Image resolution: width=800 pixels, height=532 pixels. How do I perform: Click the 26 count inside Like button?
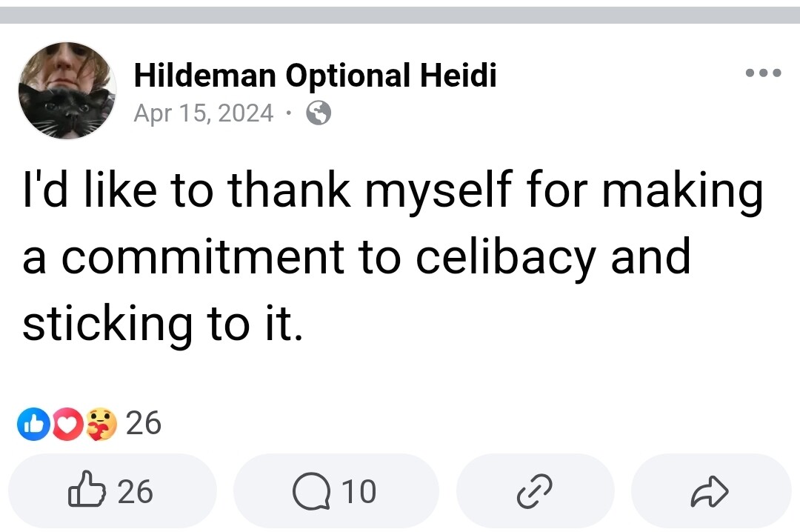tap(135, 491)
